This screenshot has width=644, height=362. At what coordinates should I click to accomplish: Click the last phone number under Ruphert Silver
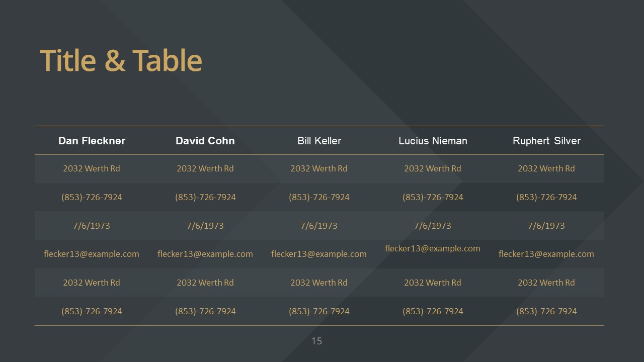point(546,311)
